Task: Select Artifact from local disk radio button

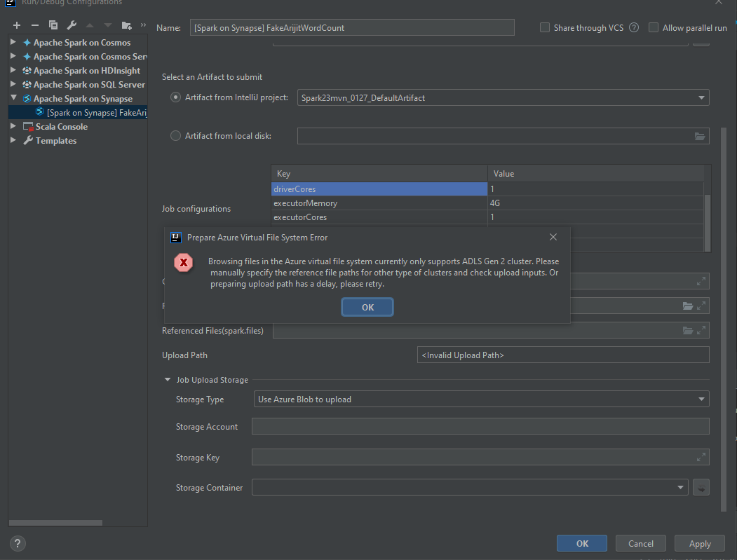Action: (x=175, y=136)
